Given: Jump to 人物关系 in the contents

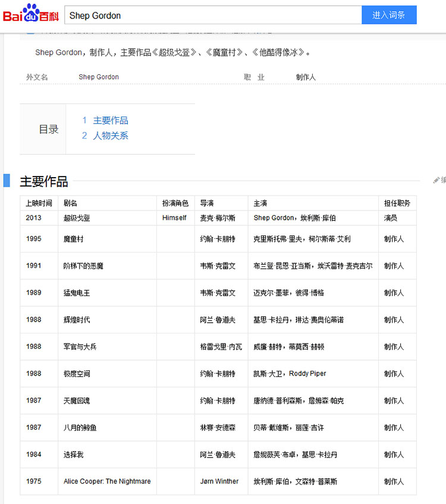Looking at the screenshot, I should (x=110, y=136).
